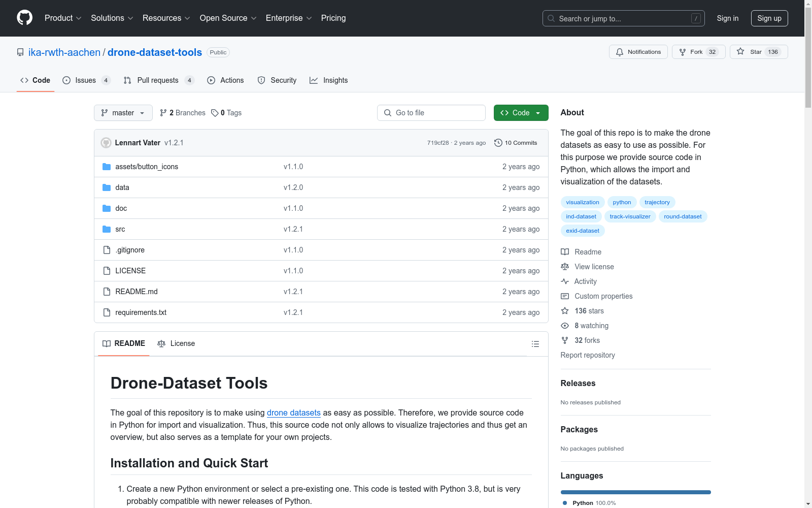Screen dimensions: 812x508
Task: Click the README.md file icon
Action: click(107, 292)
